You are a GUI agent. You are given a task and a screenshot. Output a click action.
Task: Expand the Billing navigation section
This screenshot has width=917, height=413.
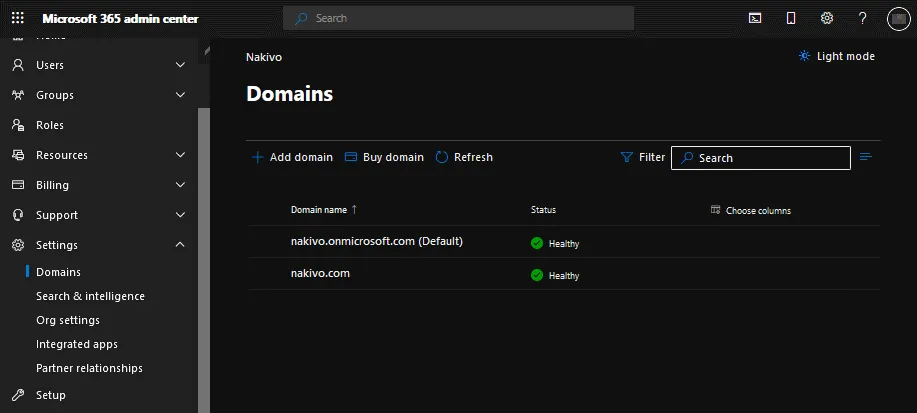pyautogui.click(x=180, y=185)
